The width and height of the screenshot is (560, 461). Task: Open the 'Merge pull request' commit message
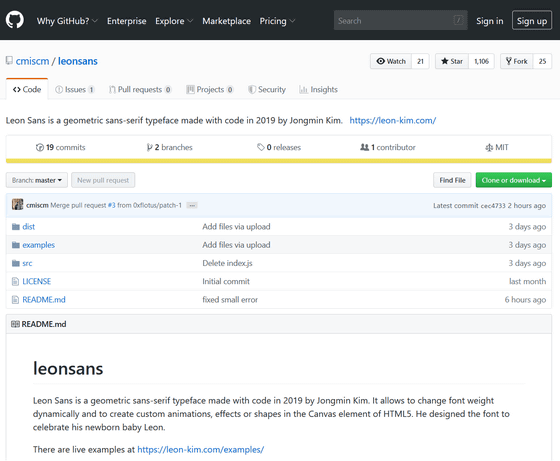coord(78,205)
